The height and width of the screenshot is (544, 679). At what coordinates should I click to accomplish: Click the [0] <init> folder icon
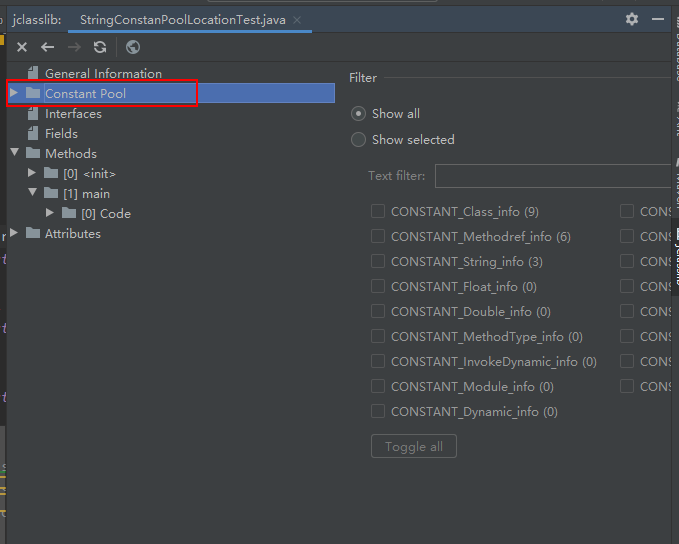[51, 173]
